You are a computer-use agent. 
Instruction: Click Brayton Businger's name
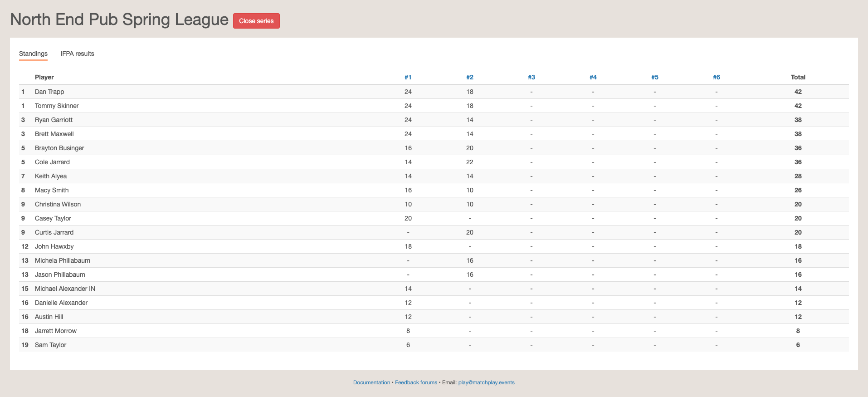59,148
